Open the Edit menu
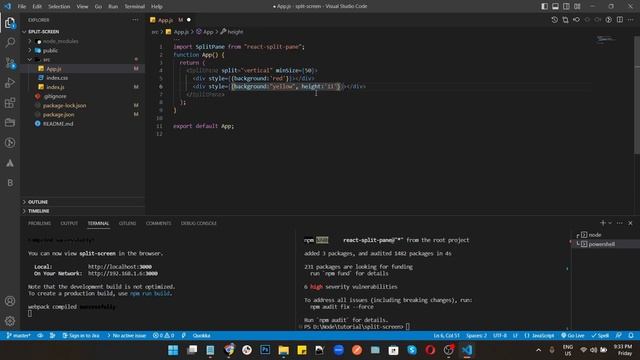This screenshot has height=360, width=640. (x=37, y=7)
